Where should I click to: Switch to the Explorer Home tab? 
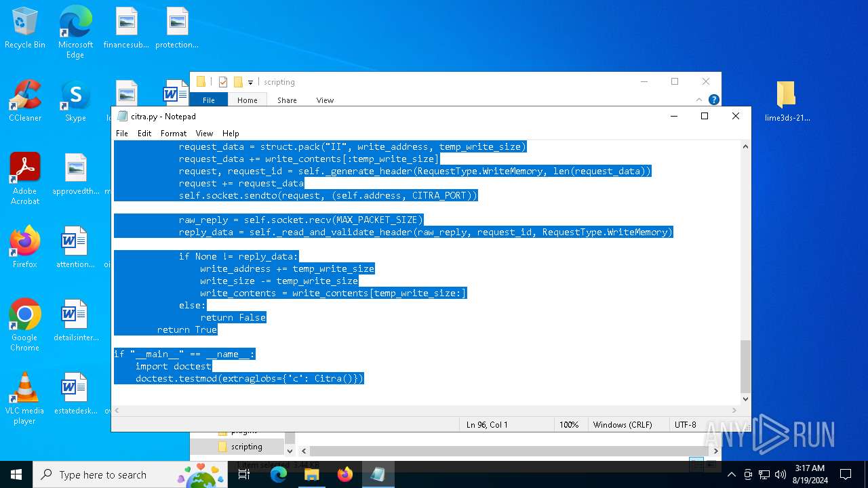coord(248,100)
